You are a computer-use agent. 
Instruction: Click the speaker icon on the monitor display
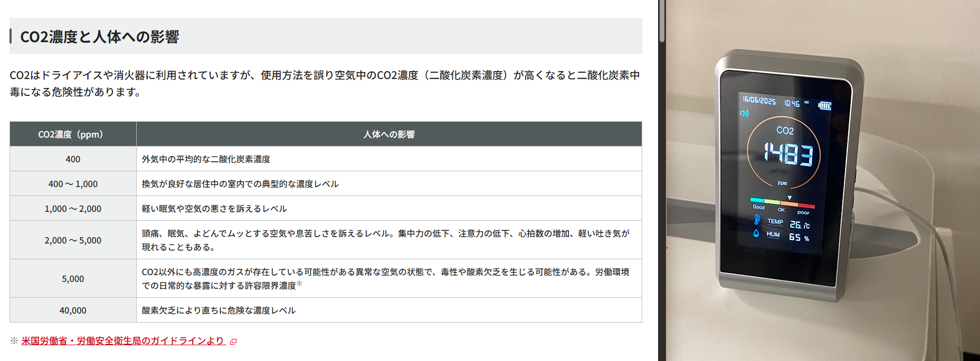744,113
